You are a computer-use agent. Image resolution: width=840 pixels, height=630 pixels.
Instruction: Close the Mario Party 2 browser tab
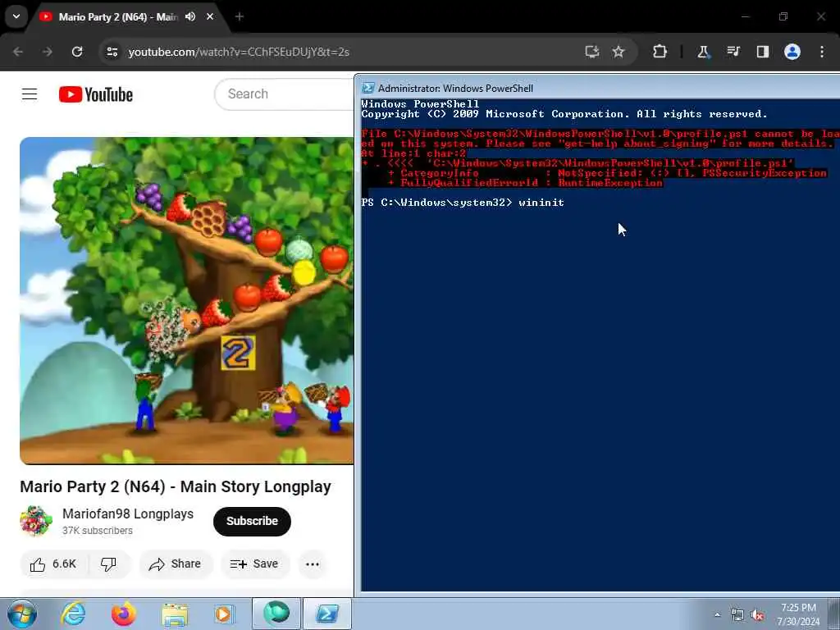(x=210, y=16)
